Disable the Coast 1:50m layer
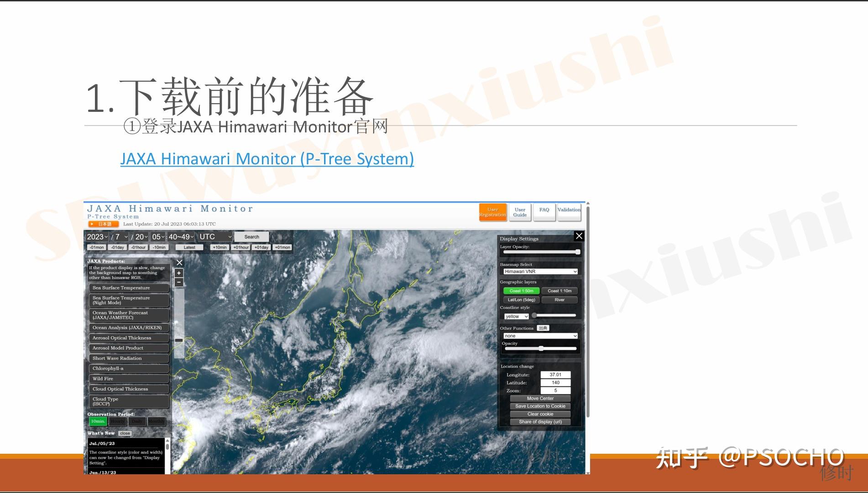 (x=521, y=291)
